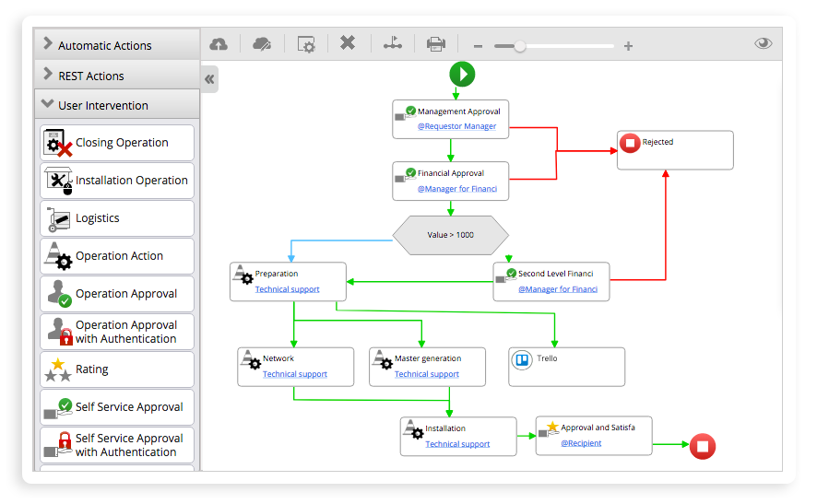Select the Operation Approval palette item
This screenshot has height=504, width=817.
click(117, 294)
